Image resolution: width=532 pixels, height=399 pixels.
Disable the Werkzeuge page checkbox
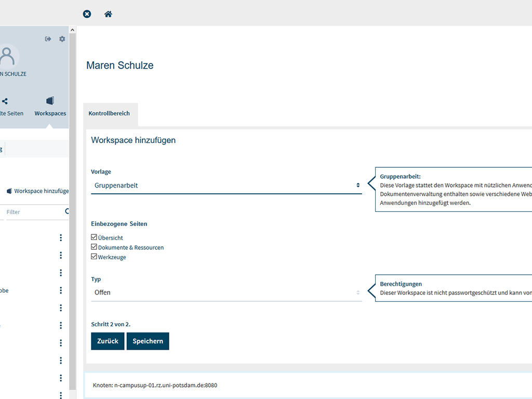coord(94,257)
